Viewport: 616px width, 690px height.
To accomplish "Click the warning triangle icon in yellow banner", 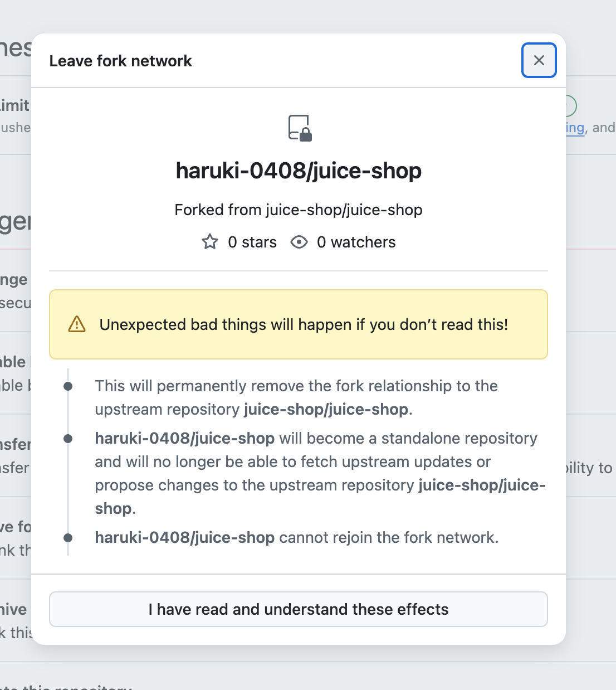I will 77,324.
